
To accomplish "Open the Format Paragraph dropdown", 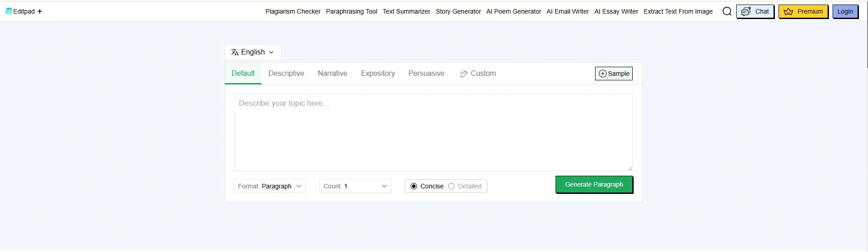I will tap(270, 186).
